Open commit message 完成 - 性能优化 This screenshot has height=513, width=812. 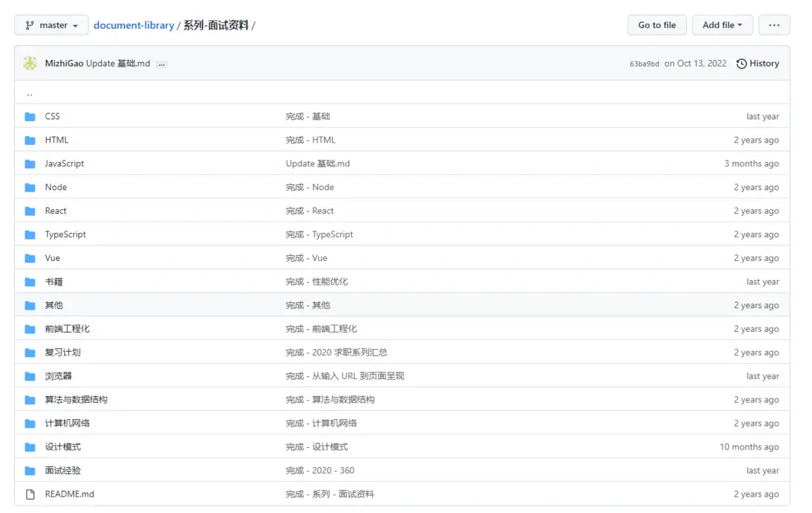point(317,282)
